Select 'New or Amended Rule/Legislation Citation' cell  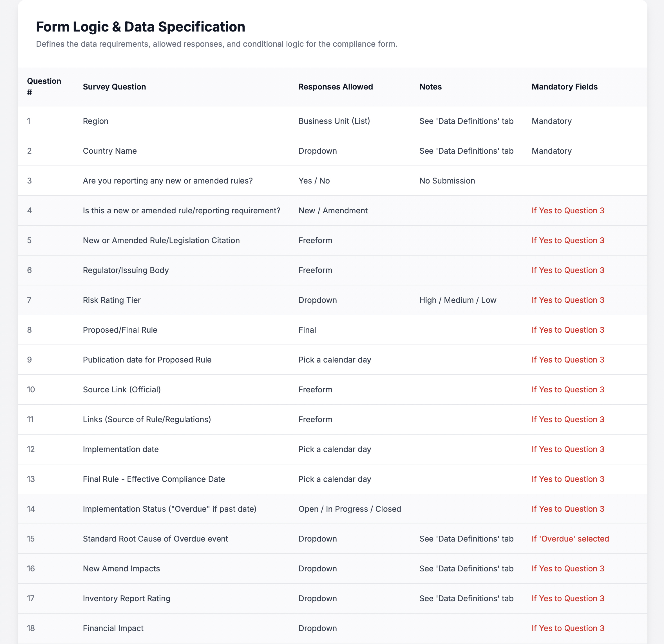[x=161, y=240]
